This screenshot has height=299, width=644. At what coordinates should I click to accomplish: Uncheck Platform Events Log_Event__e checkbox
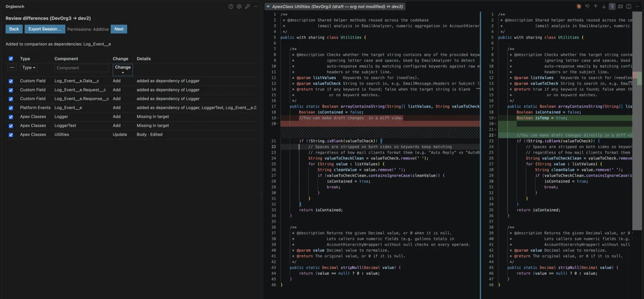pyautogui.click(x=11, y=108)
